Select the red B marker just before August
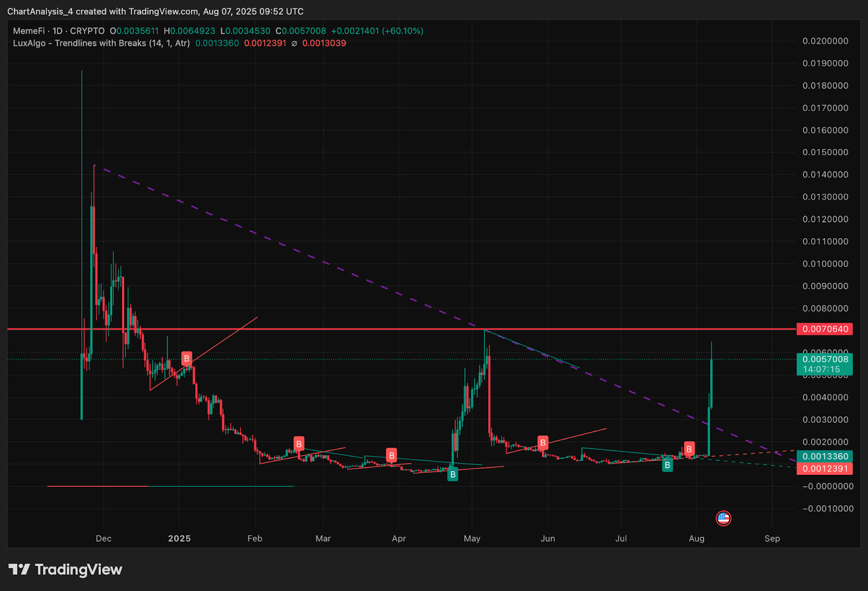The width and height of the screenshot is (868, 591). click(x=689, y=449)
